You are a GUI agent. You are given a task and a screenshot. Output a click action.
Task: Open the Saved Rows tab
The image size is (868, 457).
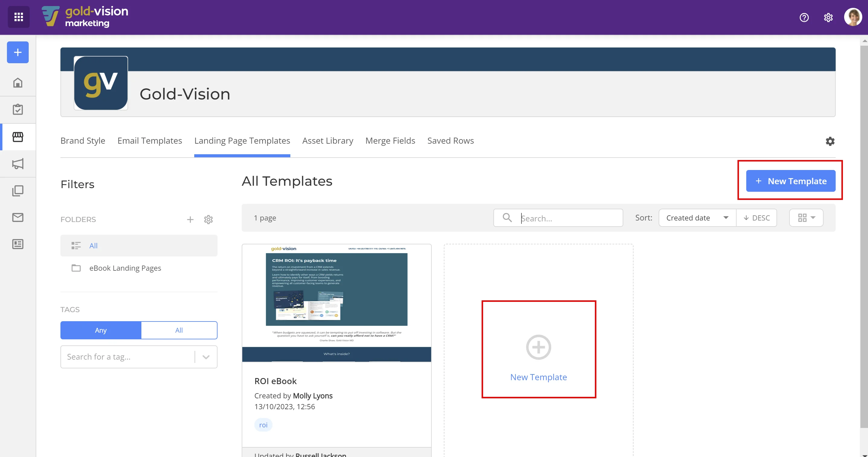coord(450,141)
